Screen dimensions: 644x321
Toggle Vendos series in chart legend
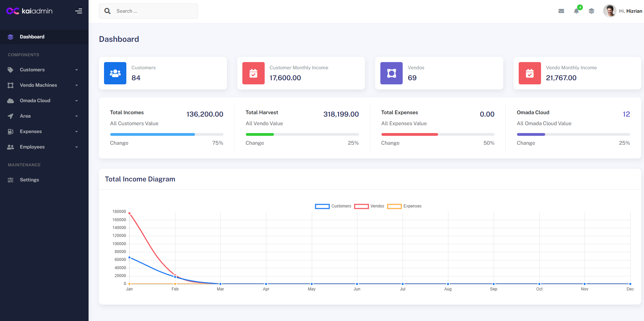tap(369, 206)
